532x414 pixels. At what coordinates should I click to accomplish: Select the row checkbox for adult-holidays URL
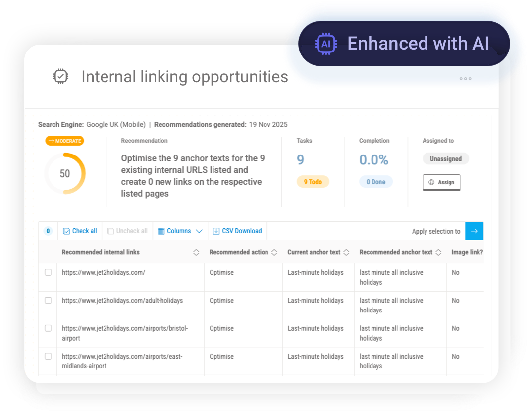pyautogui.click(x=48, y=300)
